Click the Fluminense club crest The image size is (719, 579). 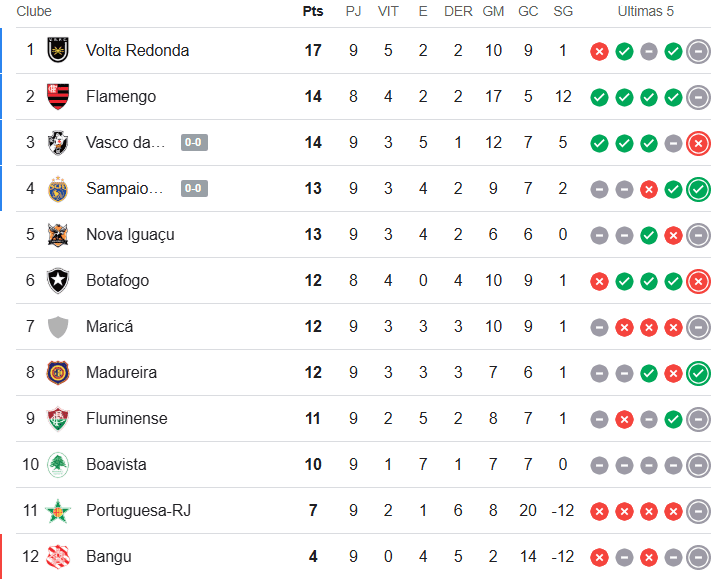coord(58,419)
